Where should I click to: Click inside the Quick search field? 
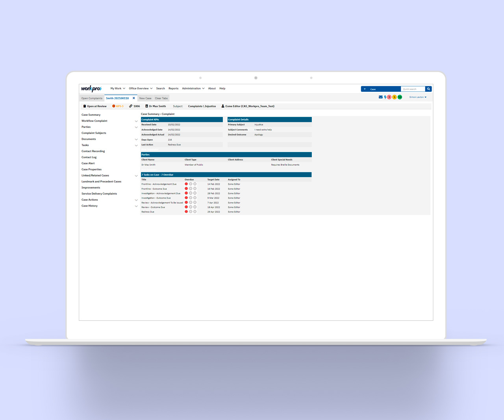click(413, 89)
